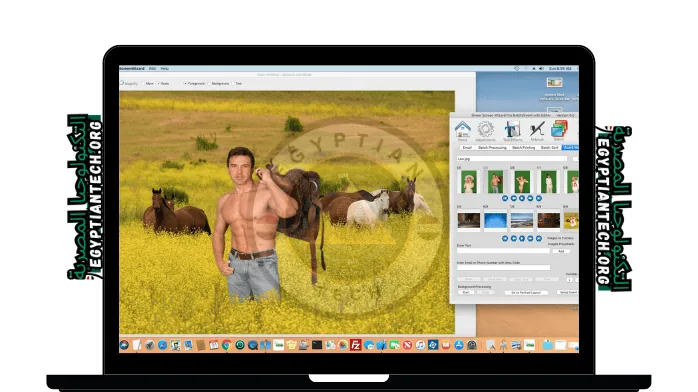Click Go to Portrait Layout button
This screenshot has height=392, width=698.
click(526, 292)
